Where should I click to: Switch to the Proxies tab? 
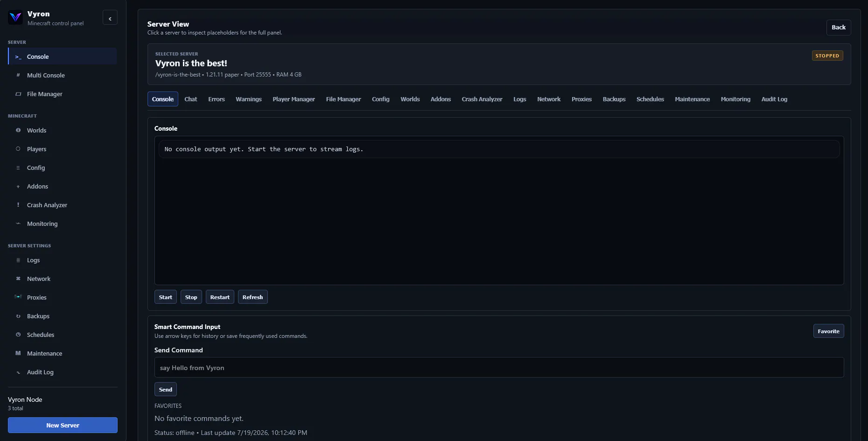click(582, 99)
